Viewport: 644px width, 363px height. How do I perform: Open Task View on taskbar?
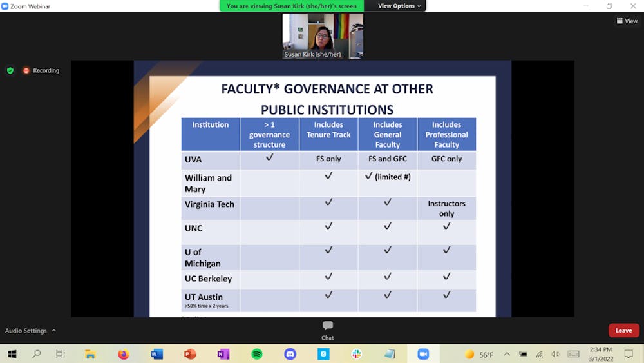(61, 354)
